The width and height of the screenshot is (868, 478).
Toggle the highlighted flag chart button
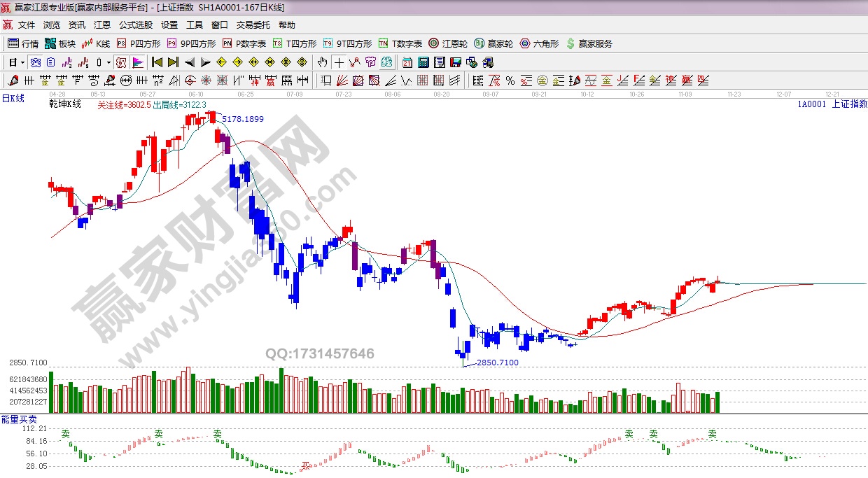137,62
